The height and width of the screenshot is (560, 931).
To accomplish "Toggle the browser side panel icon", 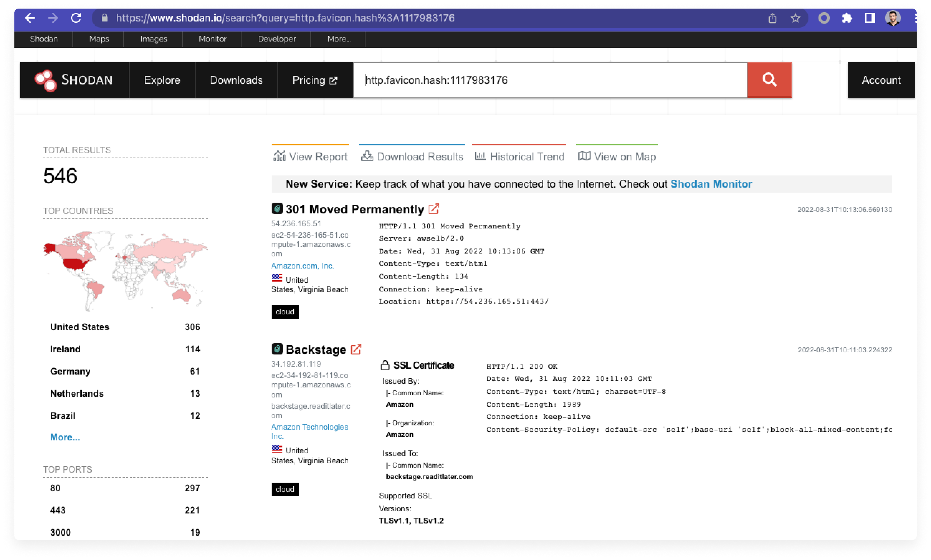I will point(870,18).
